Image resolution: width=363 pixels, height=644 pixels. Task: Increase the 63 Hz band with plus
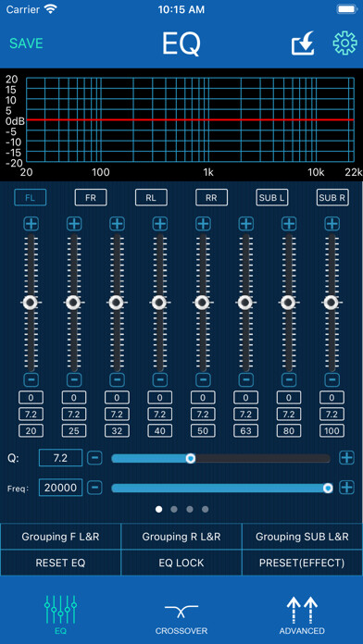245,224
